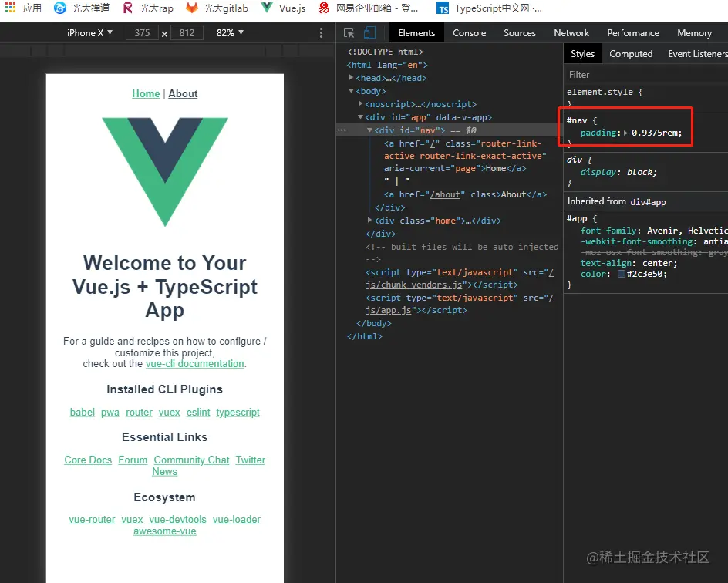Viewport: 728px width, 583px height.
Task: Open the vue-loader ecosystem link
Action: 236,519
